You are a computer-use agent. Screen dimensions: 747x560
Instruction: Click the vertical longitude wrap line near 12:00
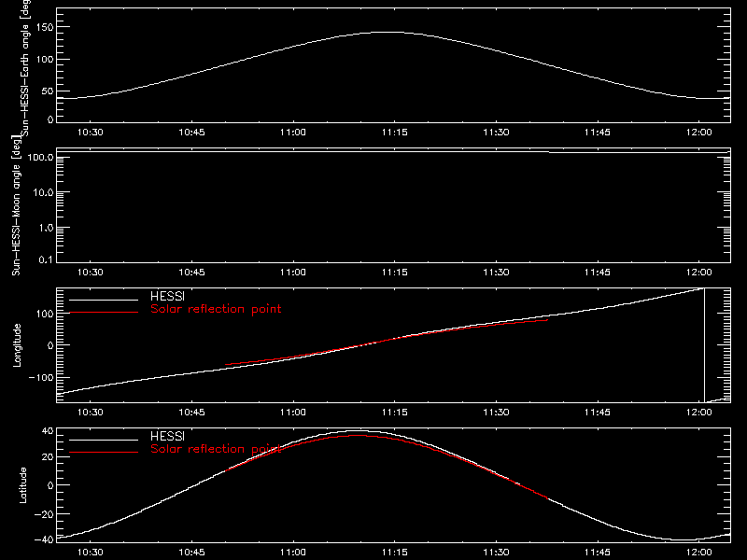tap(705, 345)
